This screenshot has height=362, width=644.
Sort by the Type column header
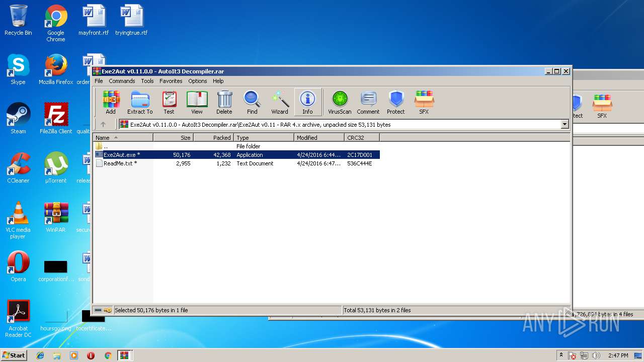click(x=264, y=137)
